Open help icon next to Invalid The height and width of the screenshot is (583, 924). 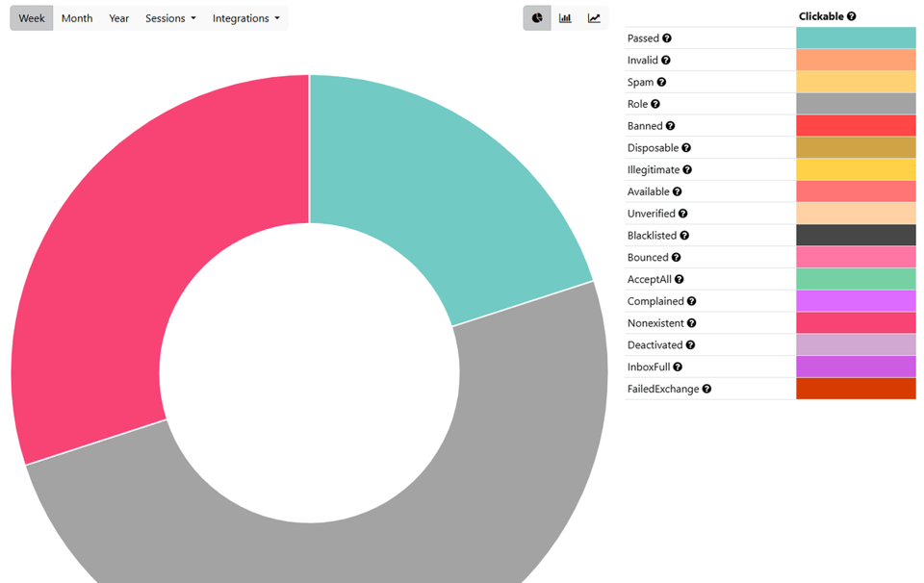665,60
